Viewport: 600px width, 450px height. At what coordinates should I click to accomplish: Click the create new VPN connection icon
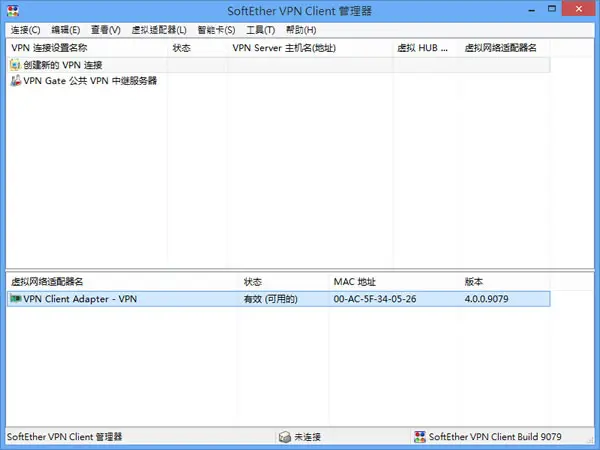click(x=15, y=65)
